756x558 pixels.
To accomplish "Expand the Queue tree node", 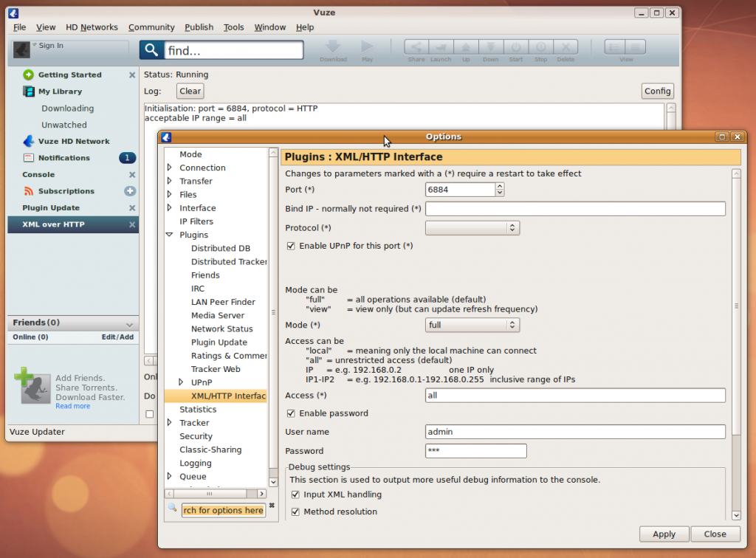I will [169, 476].
